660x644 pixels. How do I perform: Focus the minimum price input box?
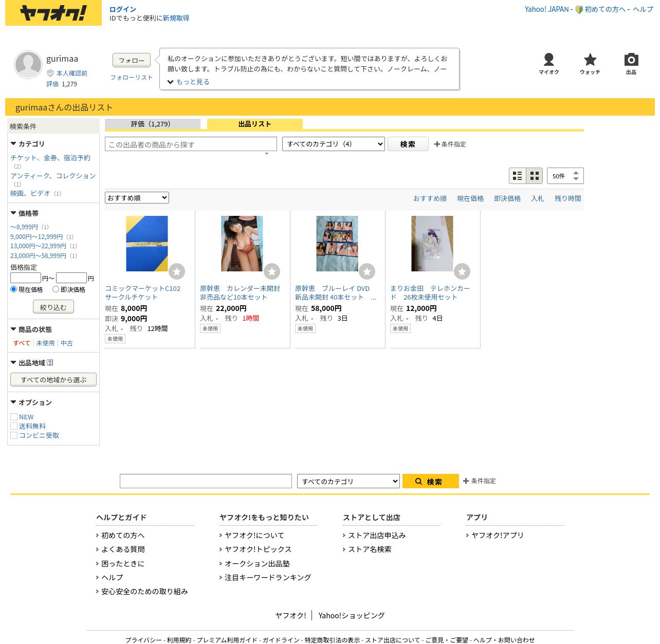point(26,278)
